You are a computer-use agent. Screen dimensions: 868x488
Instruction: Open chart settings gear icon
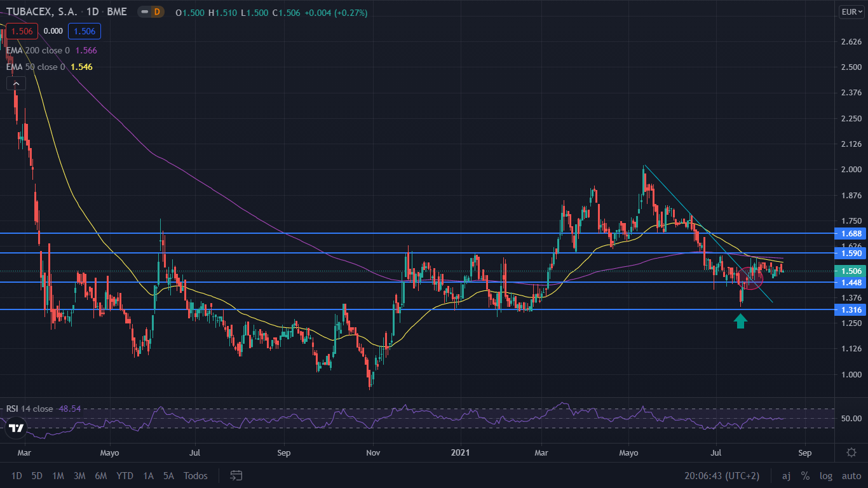tap(851, 452)
